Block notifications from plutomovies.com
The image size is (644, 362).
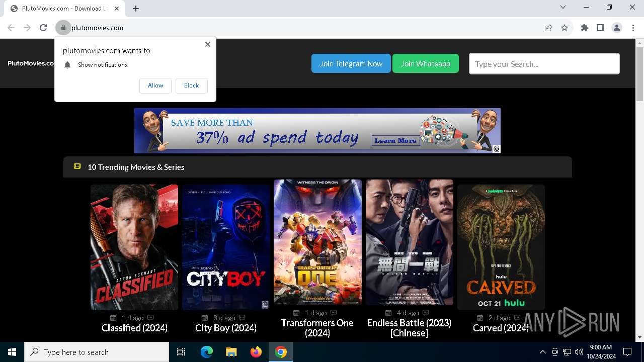point(191,85)
